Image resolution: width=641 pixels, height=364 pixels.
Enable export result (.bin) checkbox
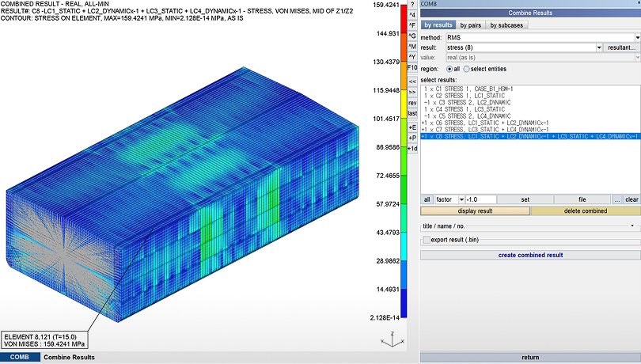point(427,239)
